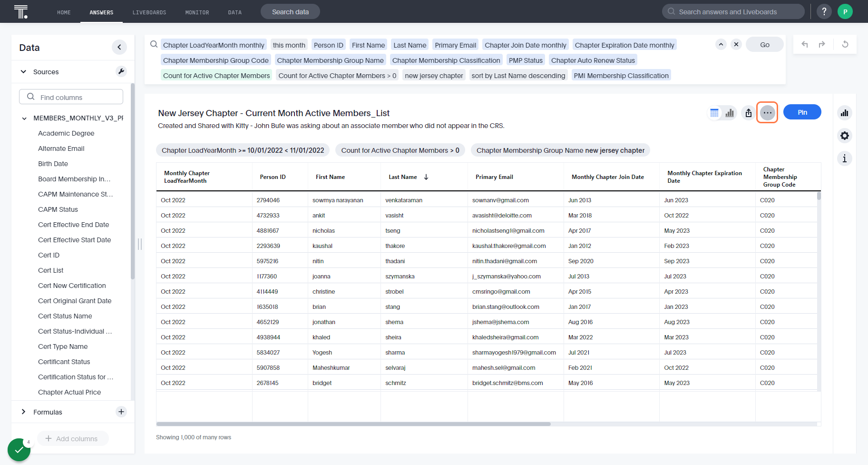
Task: Click the Add columns button
Action: [x=73, y=438]
